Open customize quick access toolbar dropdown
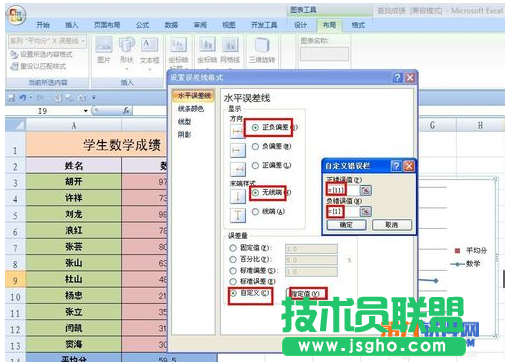 pyautogui.click(x=94, y=98)
